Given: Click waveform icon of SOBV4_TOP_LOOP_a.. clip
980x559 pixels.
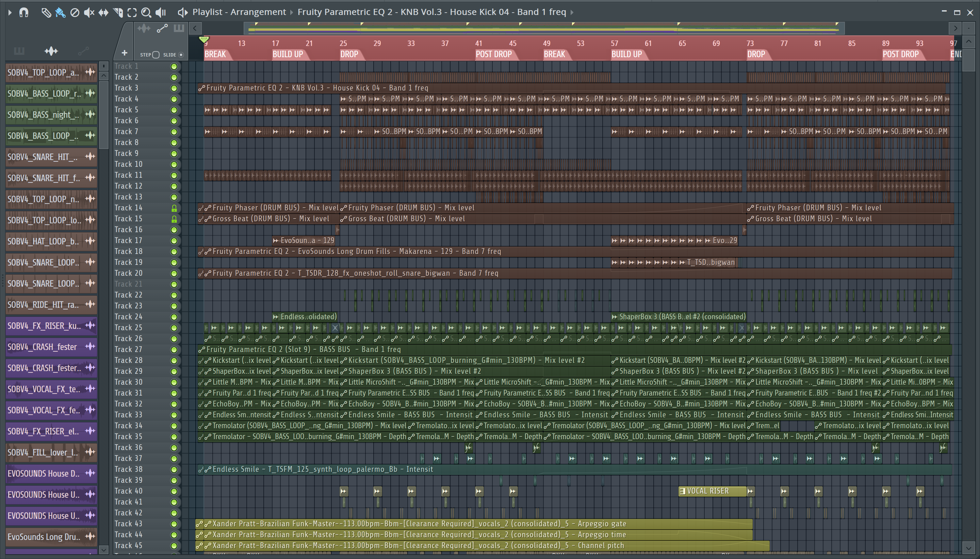Looking at the screenshot, I should 90,72.
